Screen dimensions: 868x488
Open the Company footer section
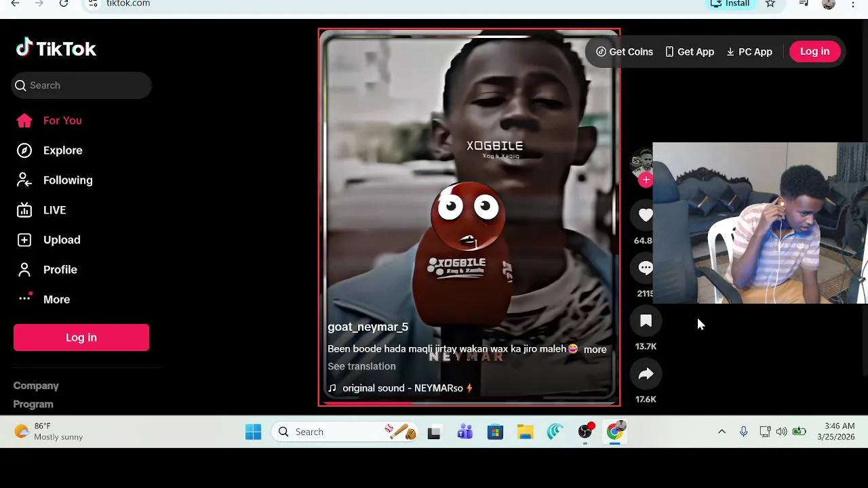[x=36, y=386]
